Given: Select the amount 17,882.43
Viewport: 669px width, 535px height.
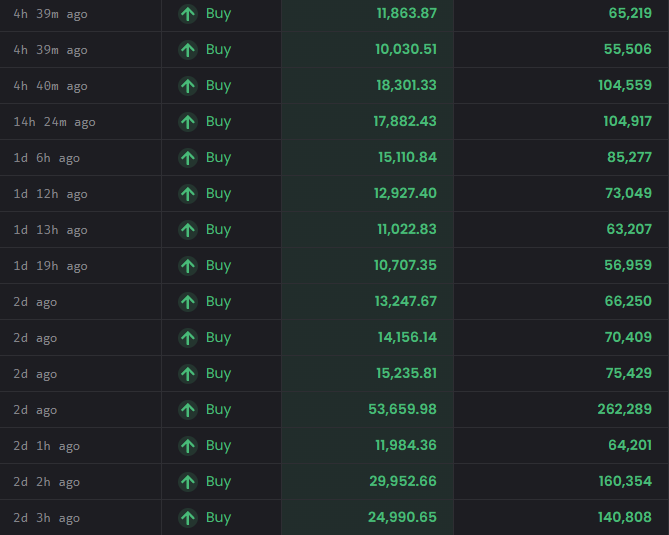Looking at the screenshot, I should pos(405,122).
